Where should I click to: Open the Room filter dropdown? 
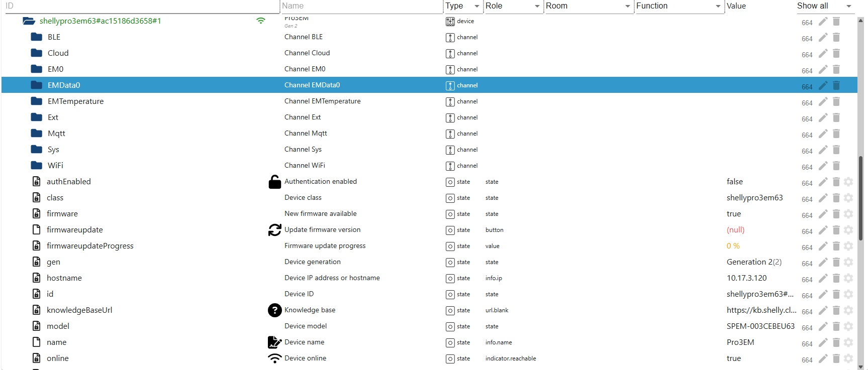pyautogui.click(x=627, y=6)
